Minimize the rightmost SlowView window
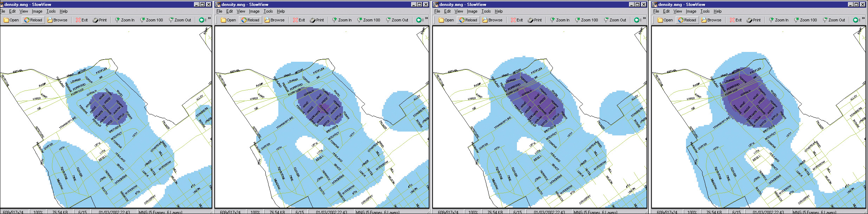The width and height of the screenshot is (868, 214). [850, 4]
